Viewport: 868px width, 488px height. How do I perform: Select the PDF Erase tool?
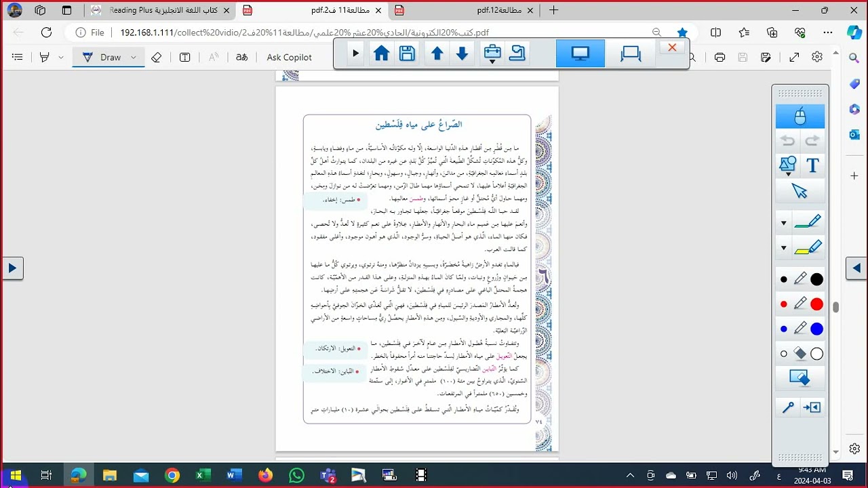point(157,58)
